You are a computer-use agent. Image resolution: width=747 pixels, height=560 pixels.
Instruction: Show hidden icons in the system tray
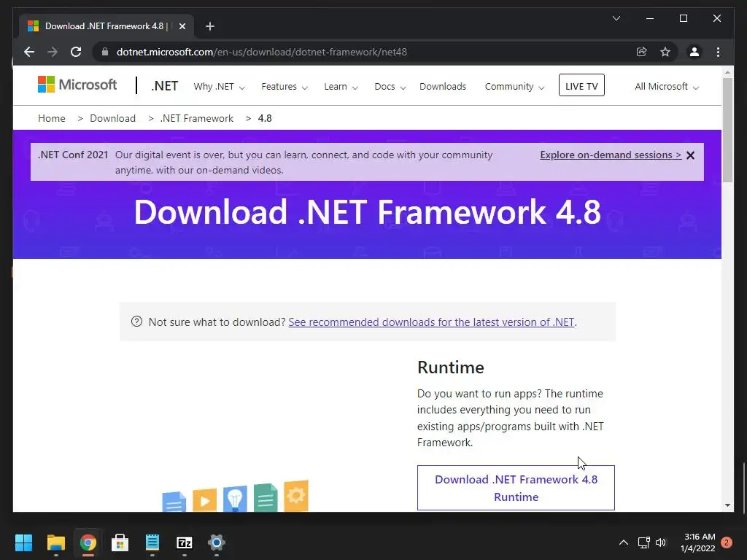coord(623,542)
